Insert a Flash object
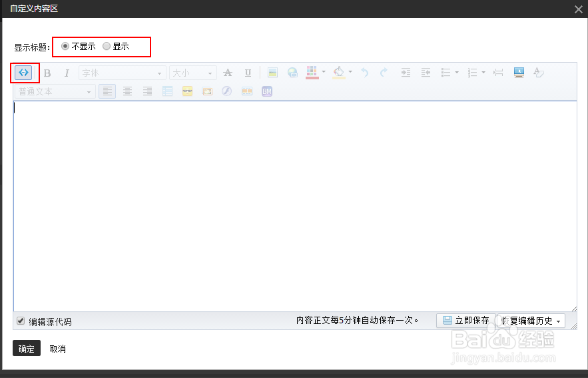The height and width of the screenshot is (378, 588). [x=227, y=91]
